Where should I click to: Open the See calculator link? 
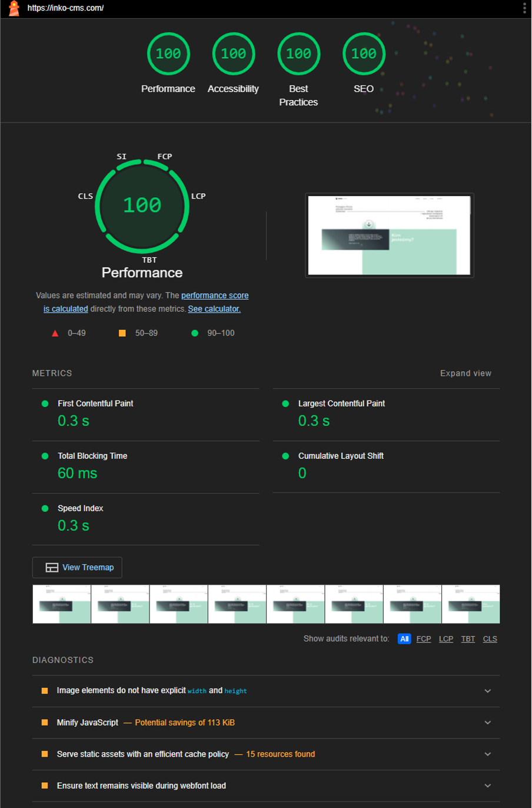(x=214, y=309)
